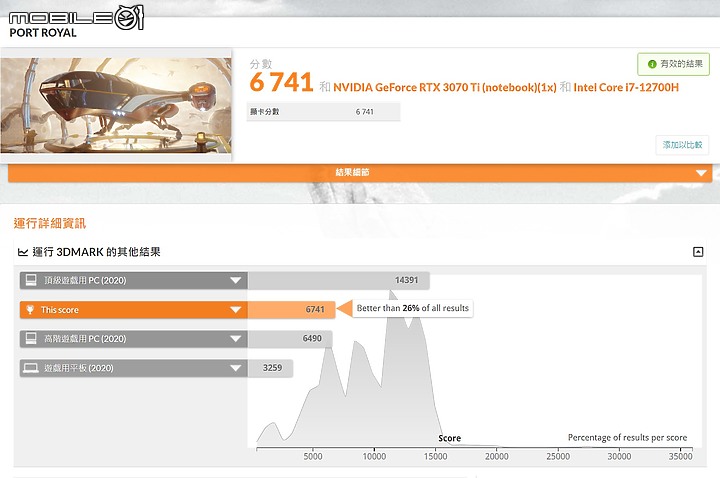Expand the 高階遊戲用 PC (2020) row dropdown arrow
The image size is (720, 478).
(x=236, y=339)
